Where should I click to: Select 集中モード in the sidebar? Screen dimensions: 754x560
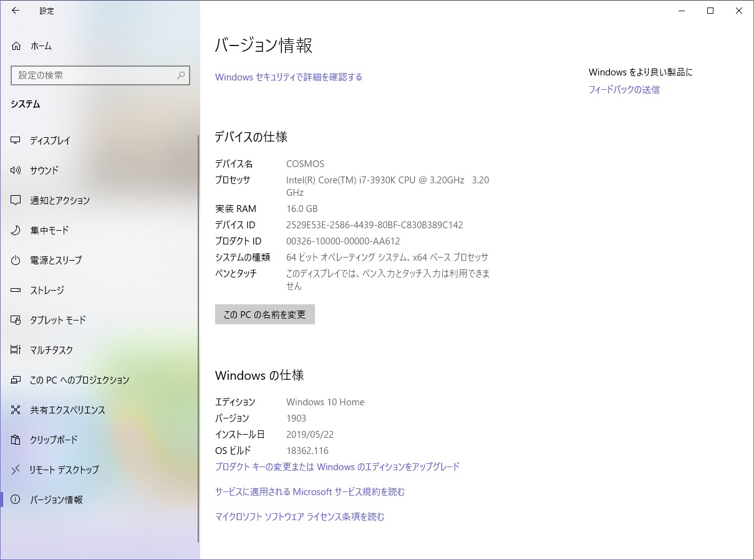pyautogui.click(x=100, y=230)
